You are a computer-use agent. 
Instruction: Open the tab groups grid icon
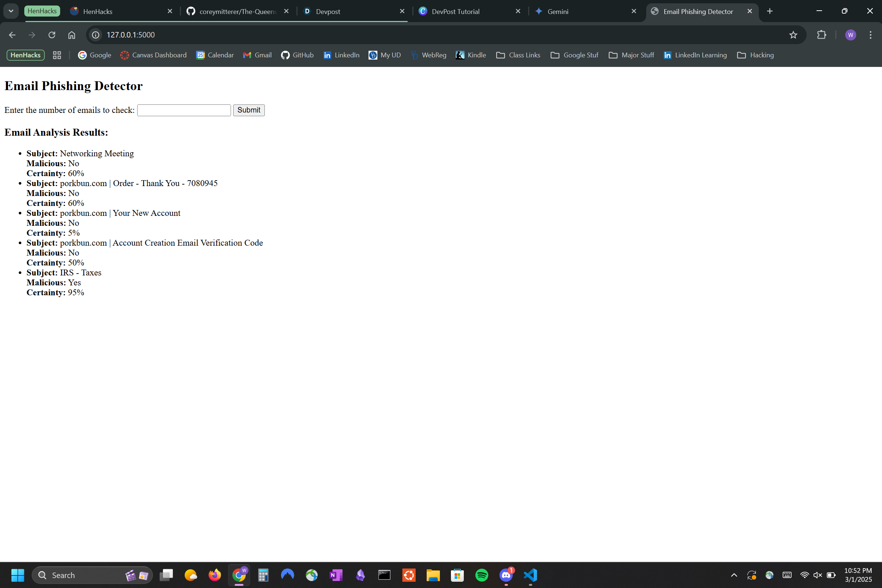click(57, 55)
